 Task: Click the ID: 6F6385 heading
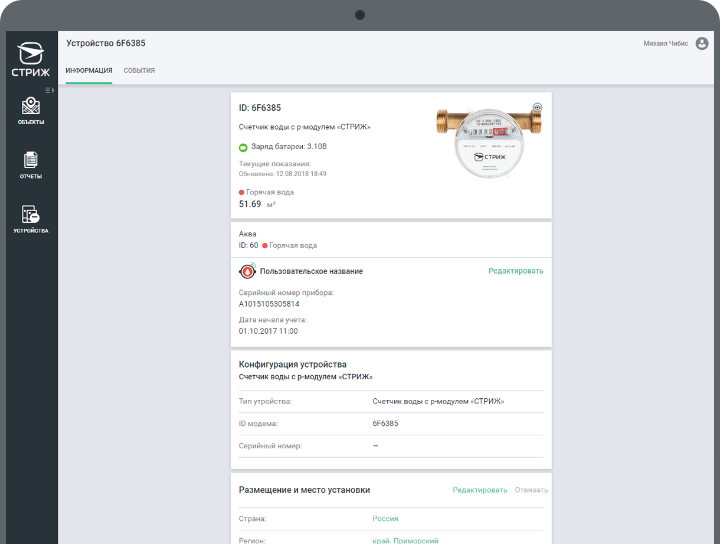tap(260, 108)
